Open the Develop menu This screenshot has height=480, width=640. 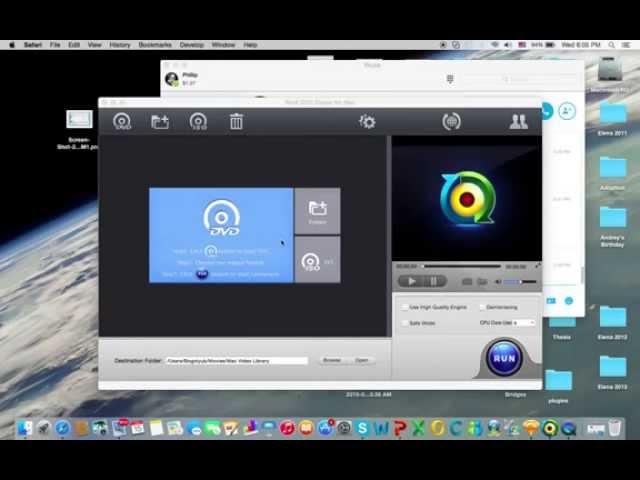click(192, 45)
